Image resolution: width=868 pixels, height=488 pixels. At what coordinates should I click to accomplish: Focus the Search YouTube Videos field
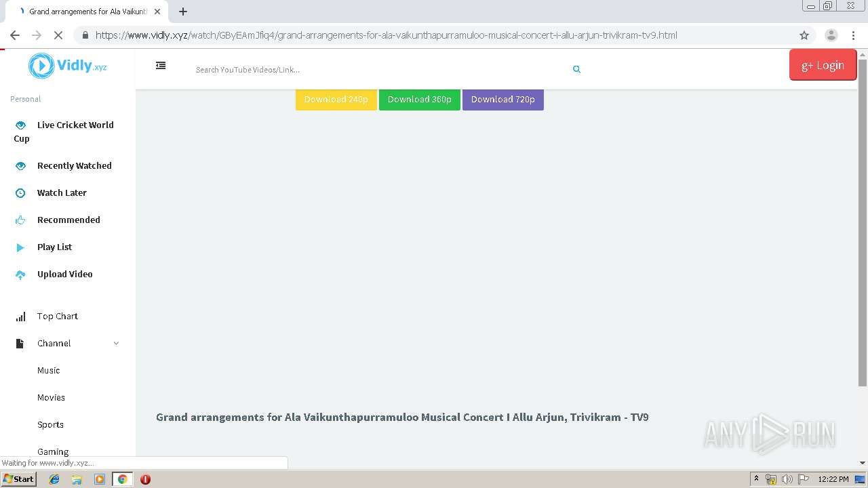(380, 69)
